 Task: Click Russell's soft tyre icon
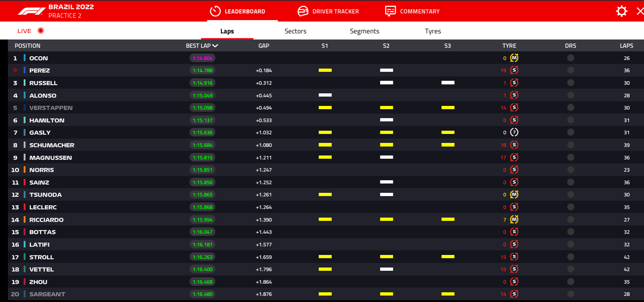[514, 83]
